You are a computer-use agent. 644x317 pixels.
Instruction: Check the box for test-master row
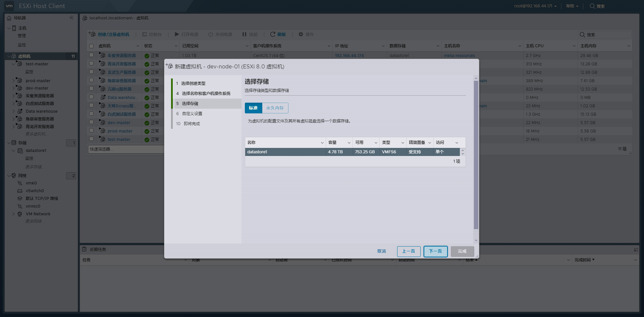91,139
